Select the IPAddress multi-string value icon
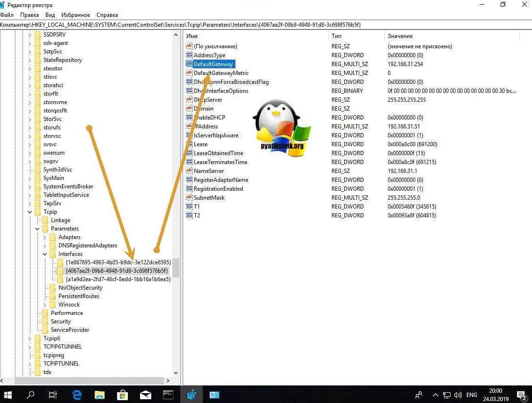This screenshot has height=403, width=532. pyautogui.click(x=189, y=126)
